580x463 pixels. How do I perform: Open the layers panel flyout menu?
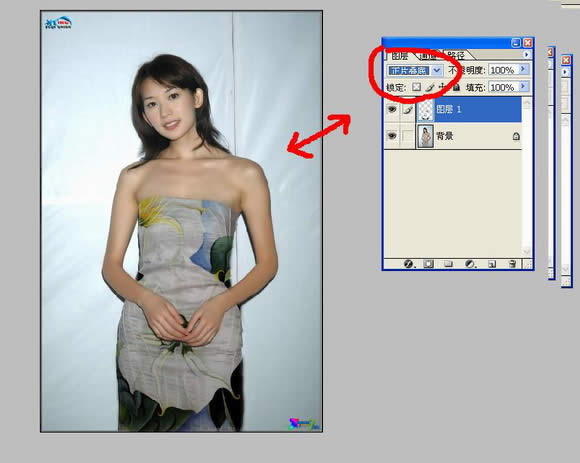[x=526, y=55]
